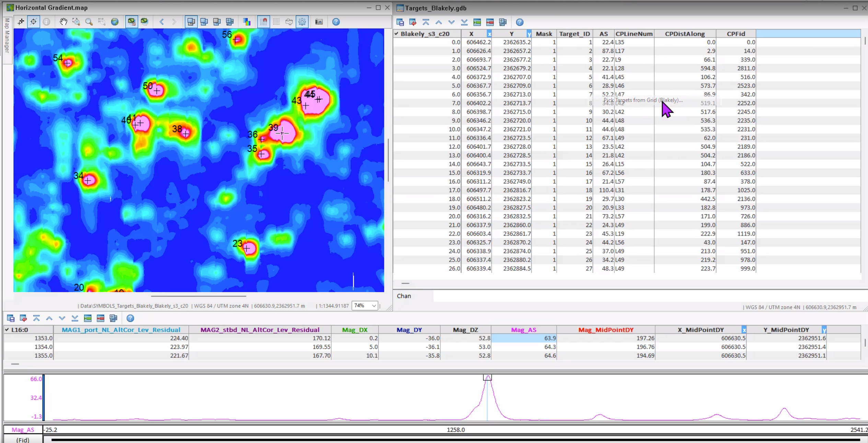This screenshot has height=443, width=868.
Task: Toggle the snap-to-grid magnet button
Action: point(263,22)
